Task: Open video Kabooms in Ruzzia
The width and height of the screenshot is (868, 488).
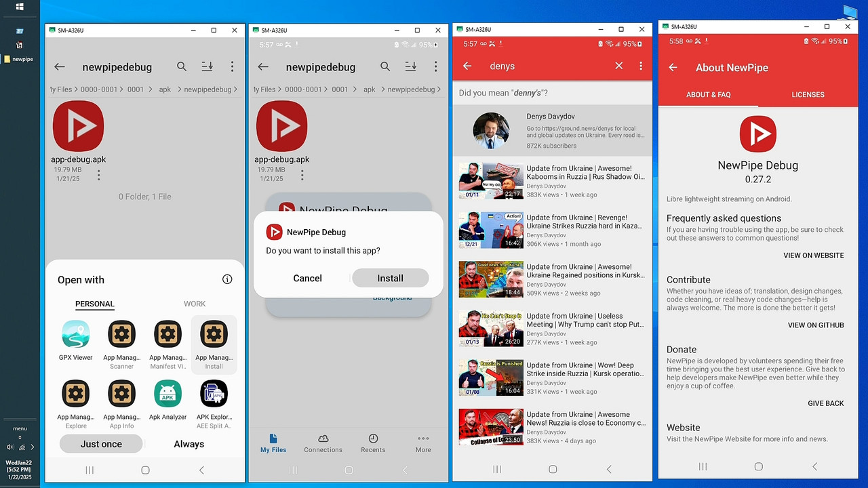Action: (x=552, y=181)
